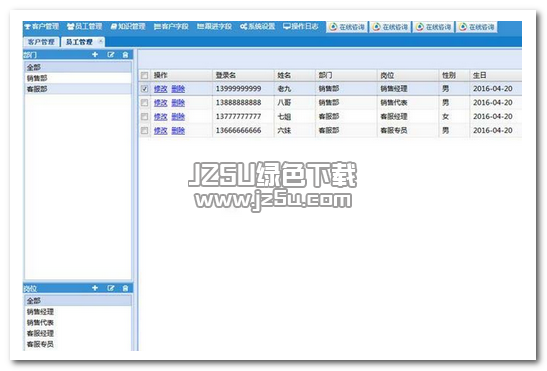Switch to the 客户管理 tab

pos(42,42)
